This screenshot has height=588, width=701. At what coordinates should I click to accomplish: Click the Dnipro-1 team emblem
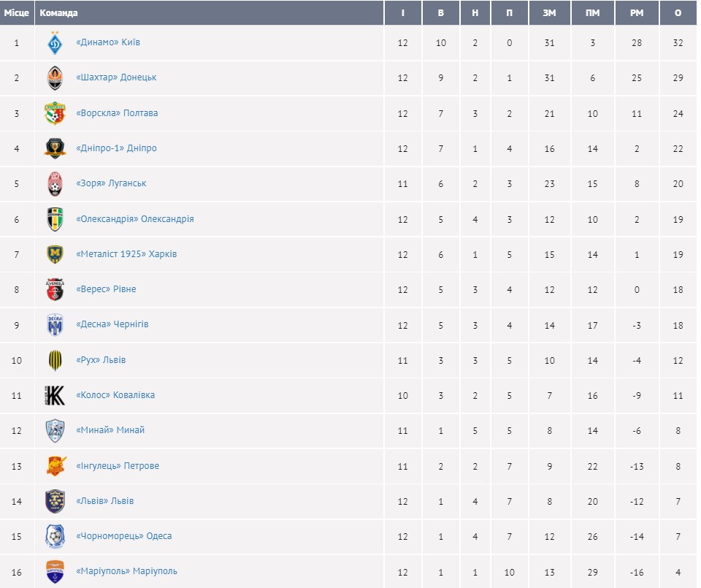pyautogui.click(x=55, y=148)
